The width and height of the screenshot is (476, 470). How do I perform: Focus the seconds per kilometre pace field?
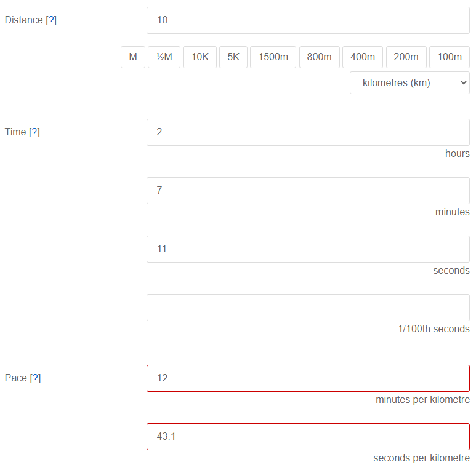(x=308, y=437)
